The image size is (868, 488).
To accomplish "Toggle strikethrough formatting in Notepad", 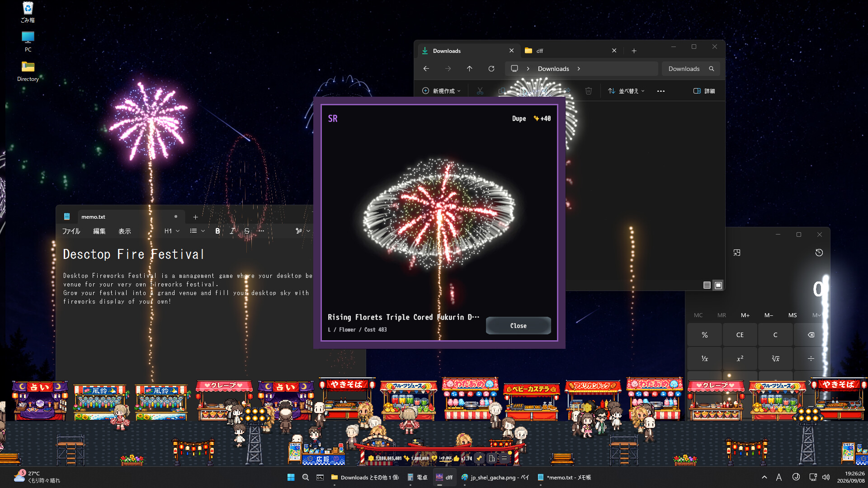I will click(247, 231).
